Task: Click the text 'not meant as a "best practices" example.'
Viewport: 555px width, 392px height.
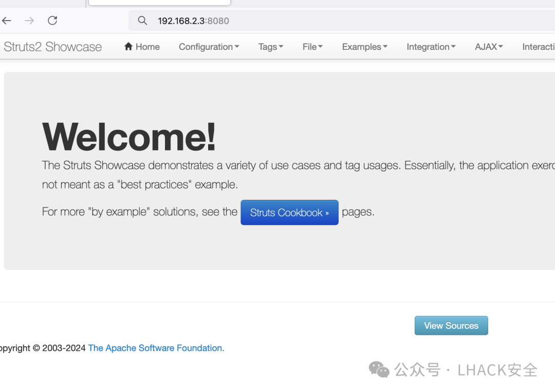Action: pos(140,184)
